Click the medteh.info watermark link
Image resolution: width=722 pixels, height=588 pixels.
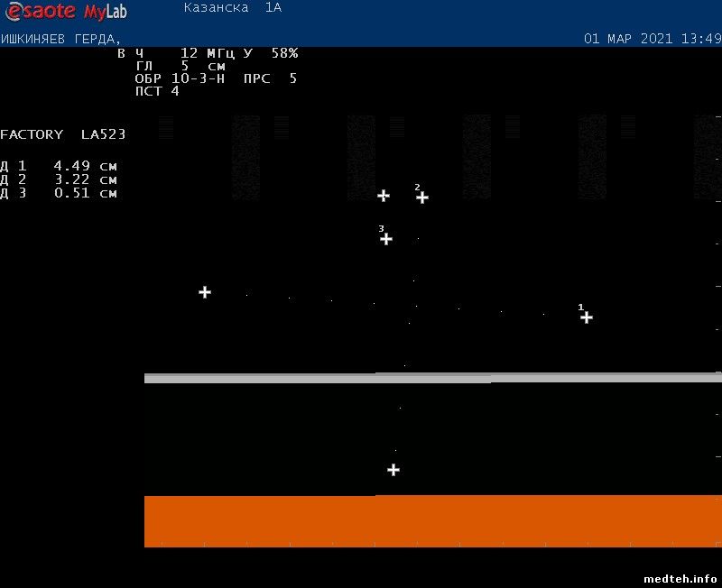680,578
